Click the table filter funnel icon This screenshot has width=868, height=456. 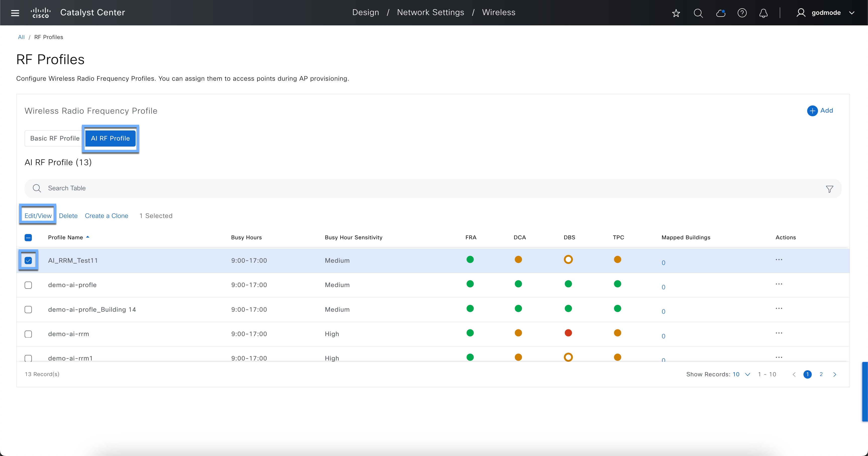[x=829, y=189]
